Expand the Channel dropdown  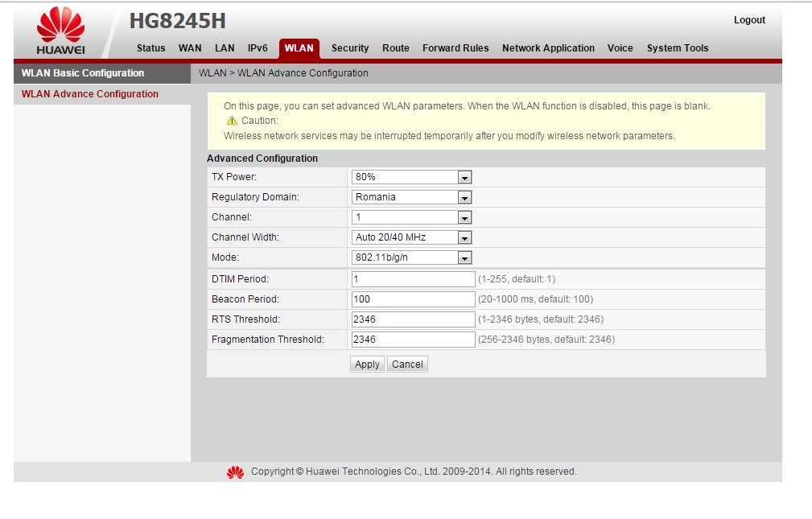pos(411,217)
